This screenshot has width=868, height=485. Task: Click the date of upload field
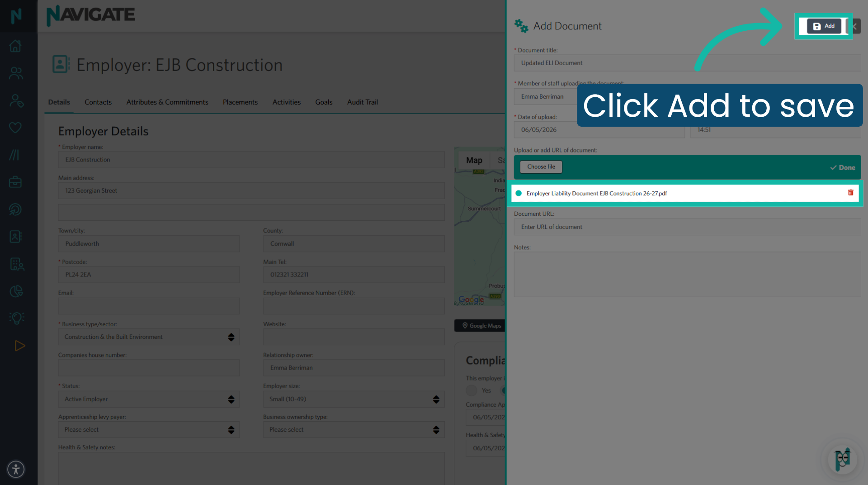pos(599,130)
